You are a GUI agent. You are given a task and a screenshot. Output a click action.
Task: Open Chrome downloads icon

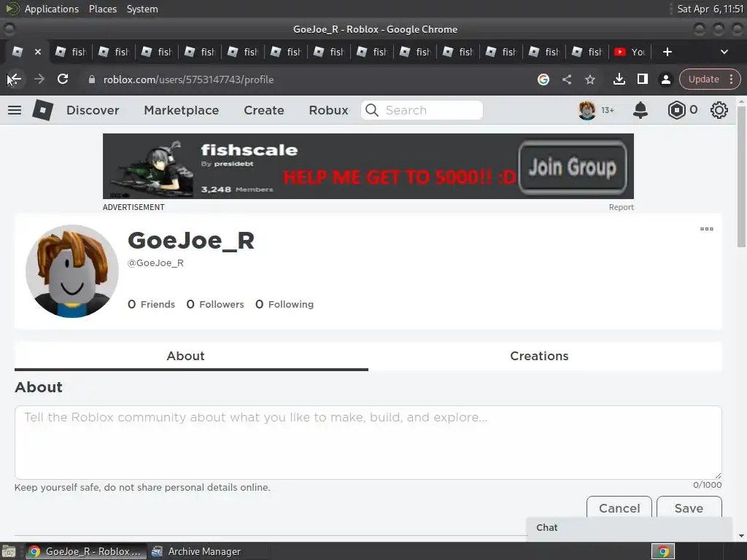(x=619, y=79)
